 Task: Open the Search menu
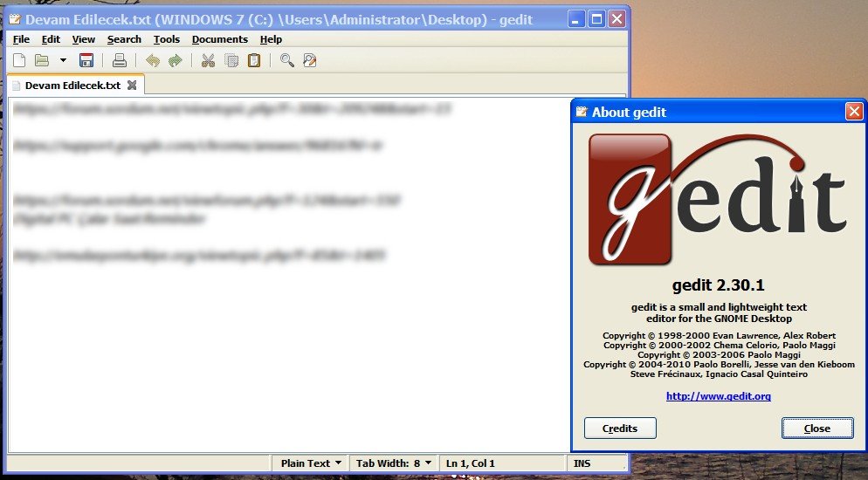click(124, 39)
